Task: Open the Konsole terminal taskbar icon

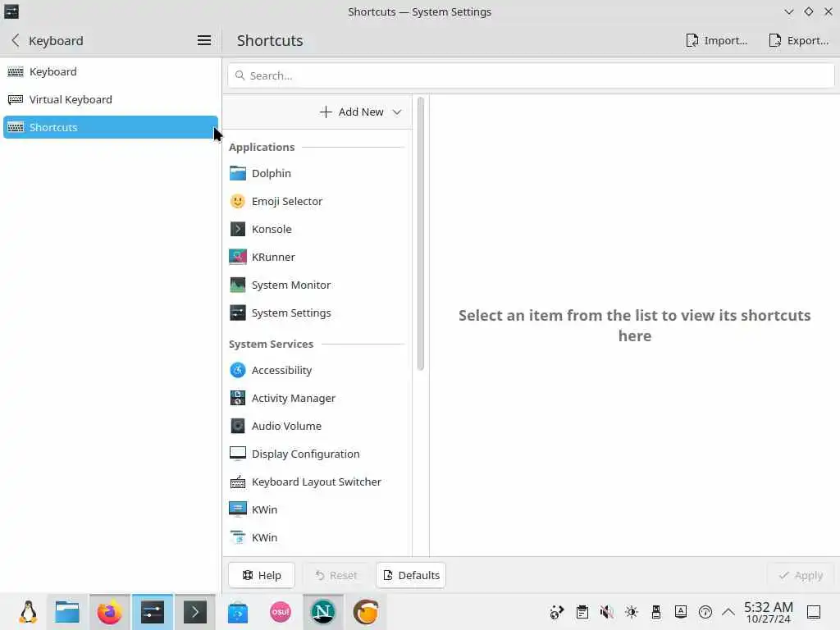Action: (x=195, y=612)
